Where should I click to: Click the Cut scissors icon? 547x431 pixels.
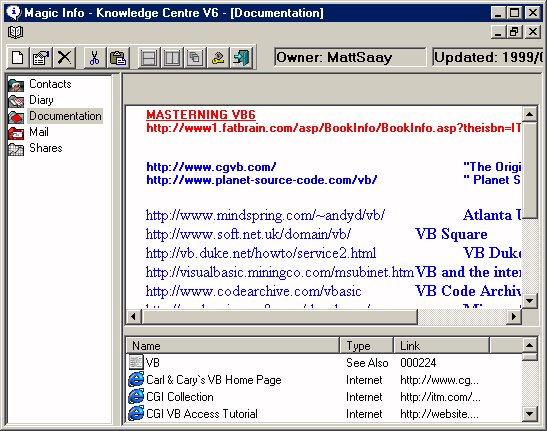(x=94, y=58)
